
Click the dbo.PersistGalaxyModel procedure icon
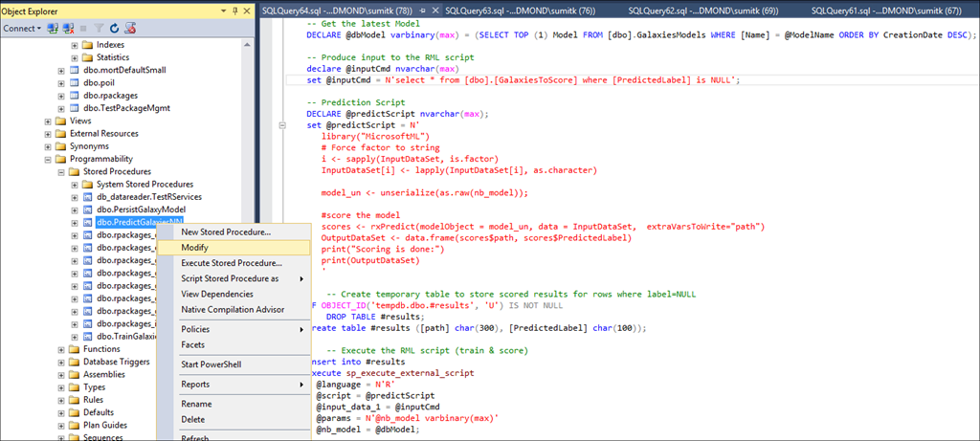pyautogui.click(x=88, y=209)
